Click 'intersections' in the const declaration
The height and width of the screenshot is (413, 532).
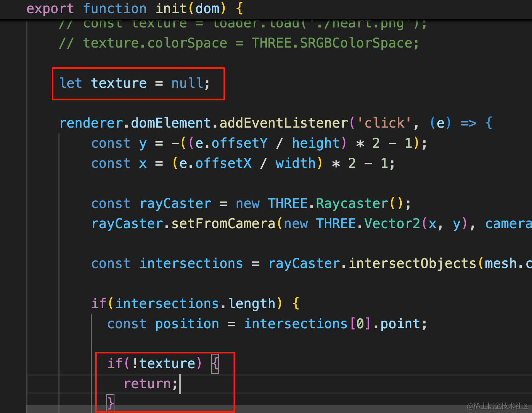point(191,263)
